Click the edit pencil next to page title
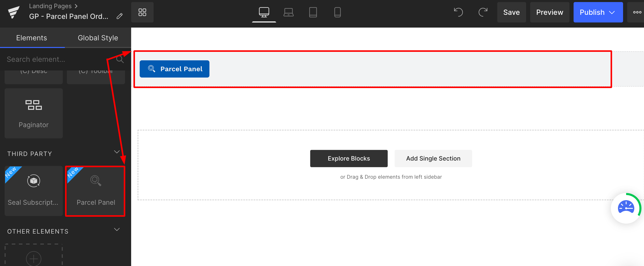 [x=120, y=16]
